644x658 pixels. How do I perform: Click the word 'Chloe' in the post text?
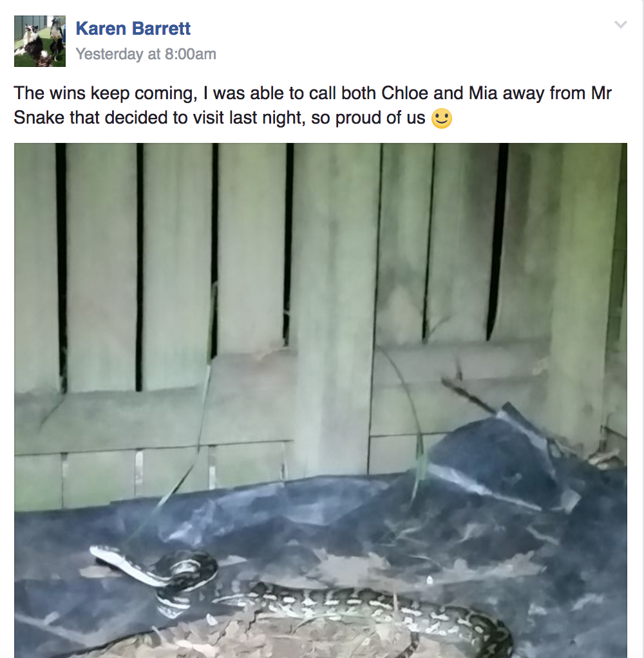404,93
